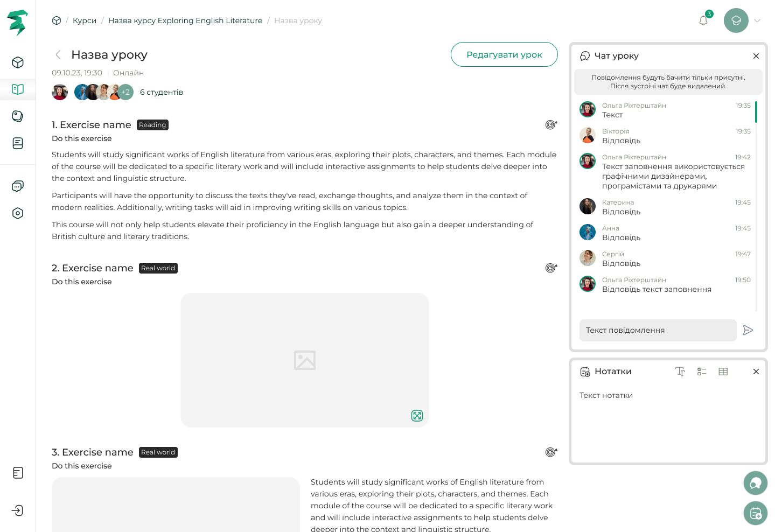Expand the +2 more students avatars
This screenshot has width=775, height=532.
[125, 92]
